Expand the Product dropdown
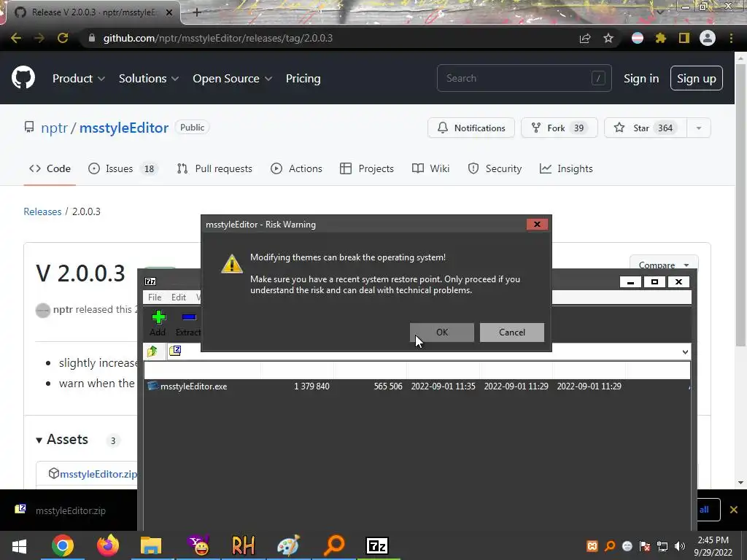This screenshot has width=747, height=560. pyautogui.click(x=79, y=79)
